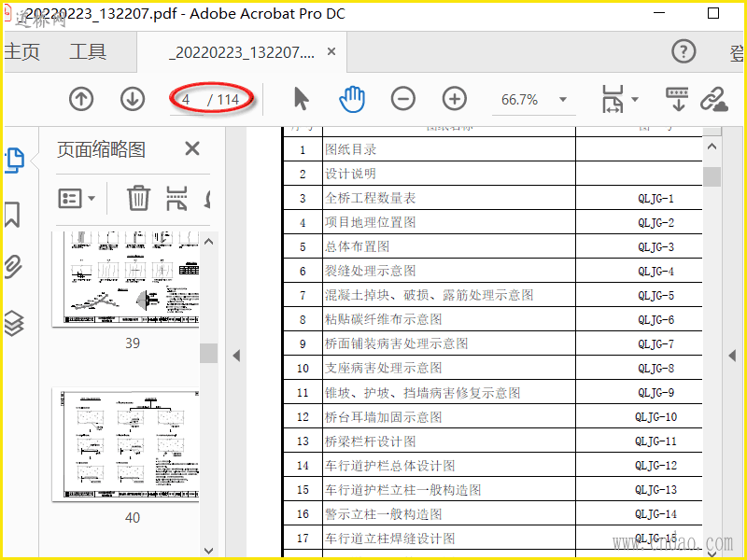The width and height of the screenshot is (747, 560).
Task: Click the 全桥工程数量表 row text
Action: coord(370,198)
